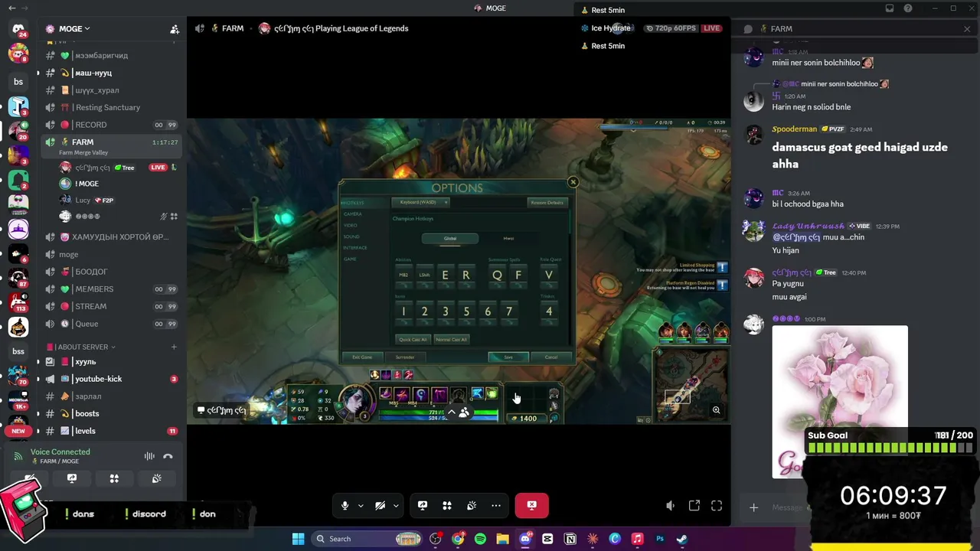Zoom the stream with magnifier icon
This screenshot has width=980, height=551.
[x=717, y=410]
